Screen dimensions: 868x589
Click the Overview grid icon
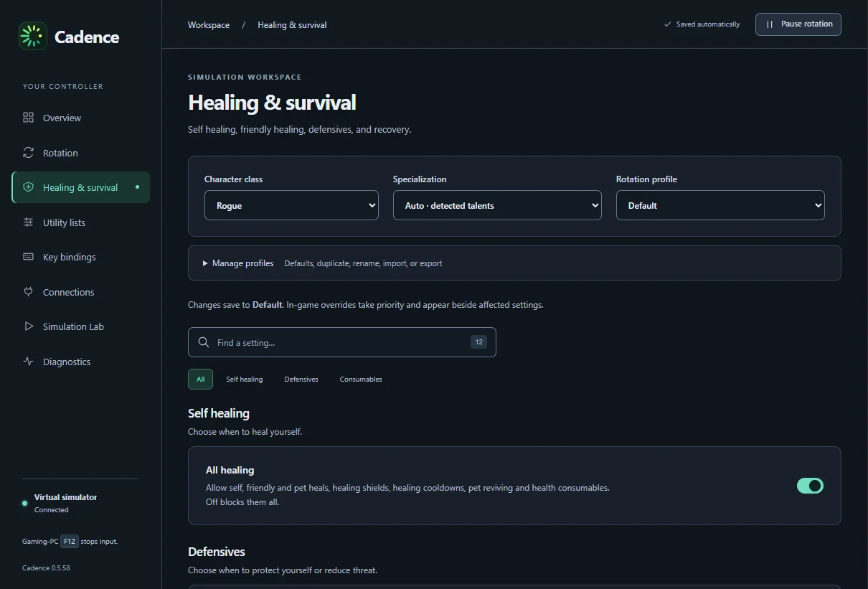click(29, 118)
